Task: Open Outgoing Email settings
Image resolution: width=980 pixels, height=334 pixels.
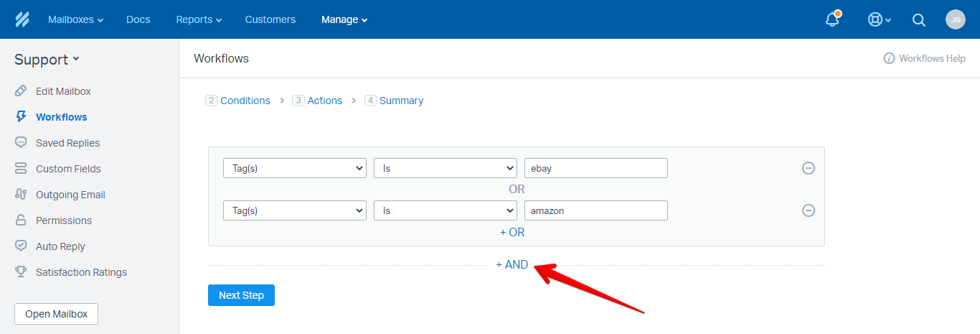Action: tap(70, 195)
